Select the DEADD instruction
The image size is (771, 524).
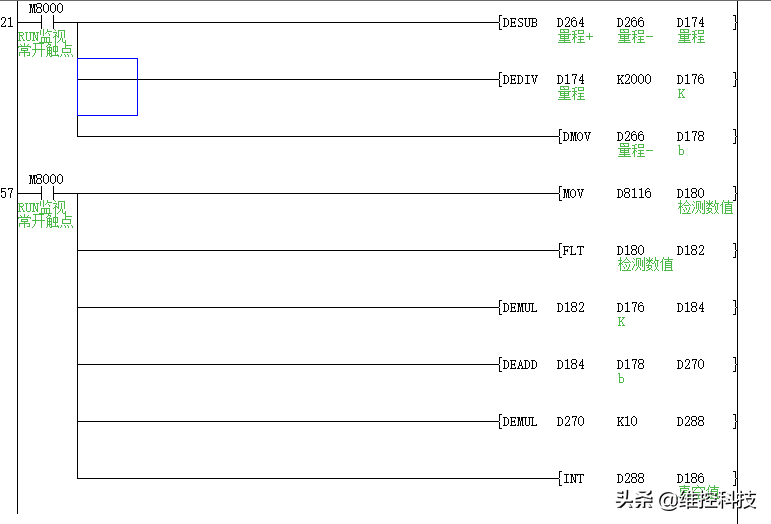coord(618,365)
